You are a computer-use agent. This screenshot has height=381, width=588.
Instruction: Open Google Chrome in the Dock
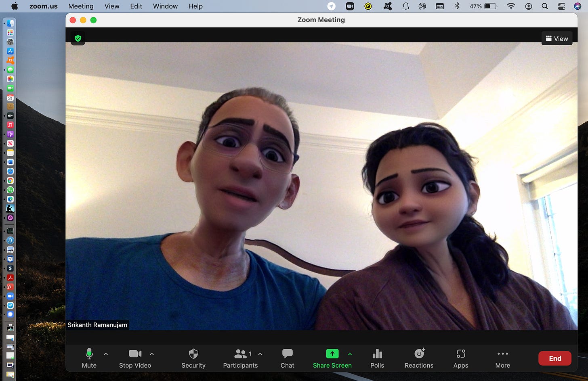click(10, 180)
